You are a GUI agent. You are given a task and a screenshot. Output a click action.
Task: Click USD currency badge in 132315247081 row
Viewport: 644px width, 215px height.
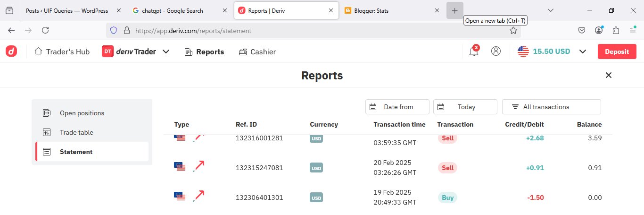pos(317,168)
